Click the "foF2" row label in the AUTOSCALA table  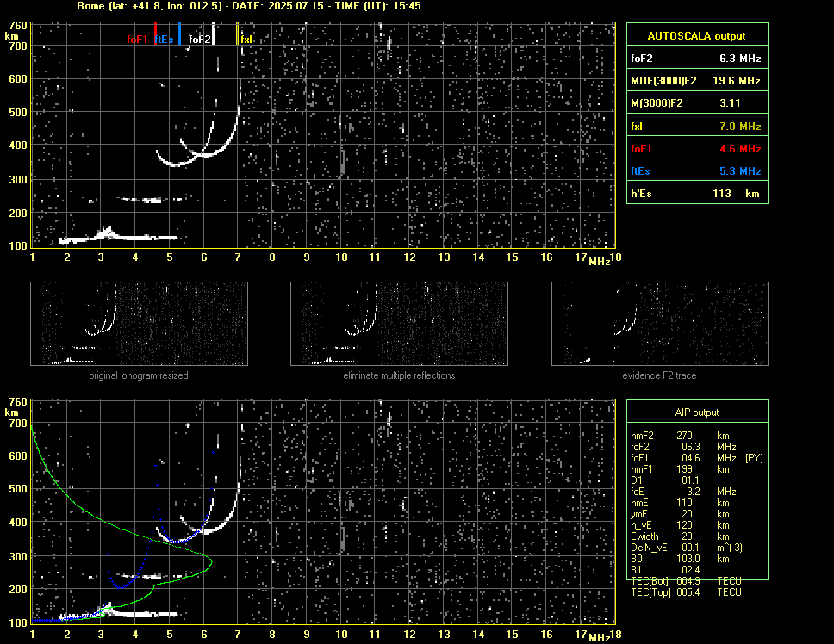(642, 59)
